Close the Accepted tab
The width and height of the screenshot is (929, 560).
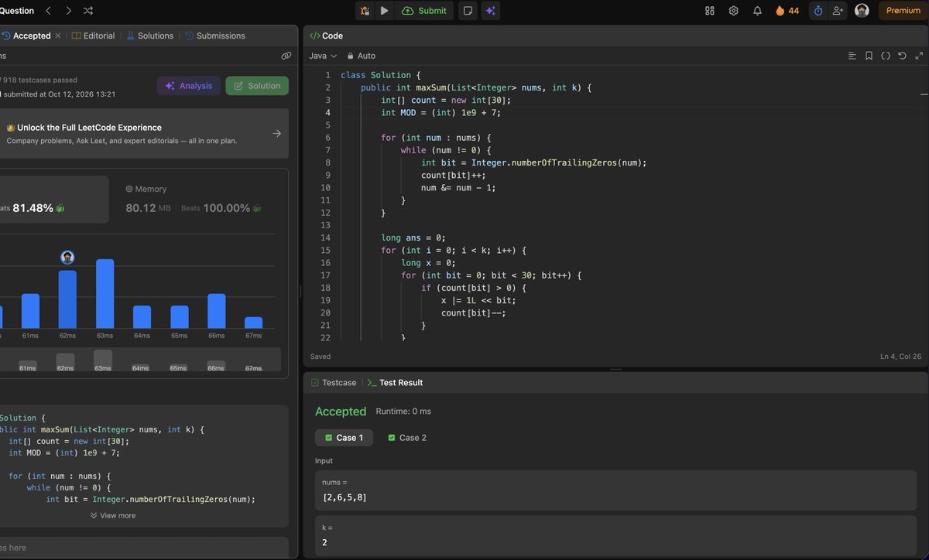coord(58,36)
